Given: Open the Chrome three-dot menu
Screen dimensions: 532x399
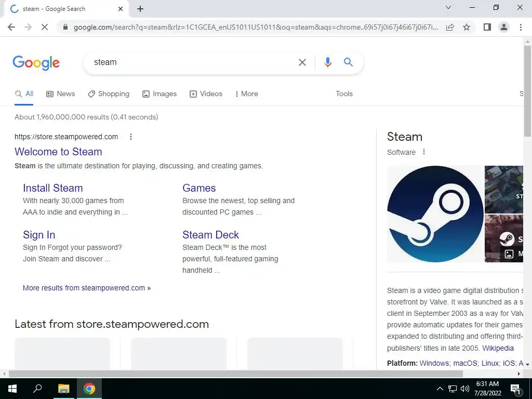Looking at the screenshot, I should (521, 27).
